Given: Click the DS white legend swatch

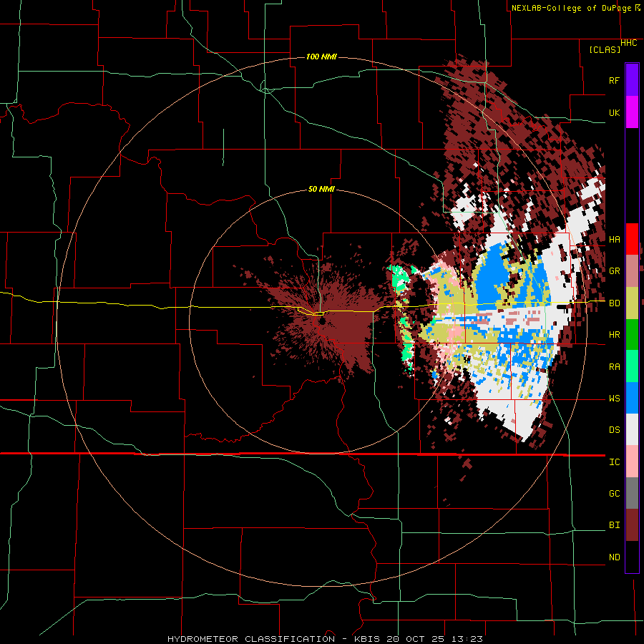Looking at the screenshot, I should (632, 429).
